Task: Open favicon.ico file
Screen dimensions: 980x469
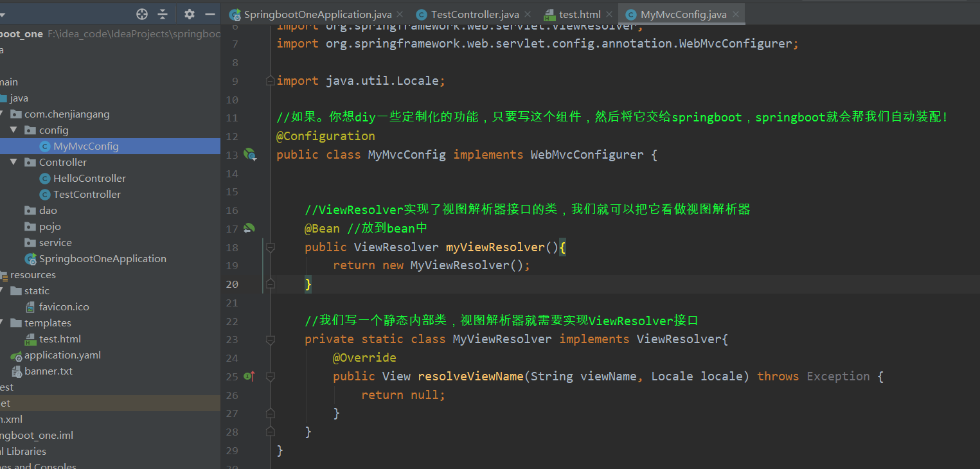Action: [64, 306]
